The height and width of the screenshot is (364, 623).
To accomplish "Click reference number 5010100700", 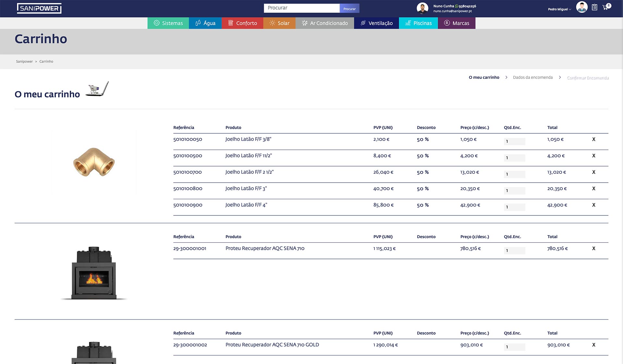I will pyautogui.click(x=188, y=172).
